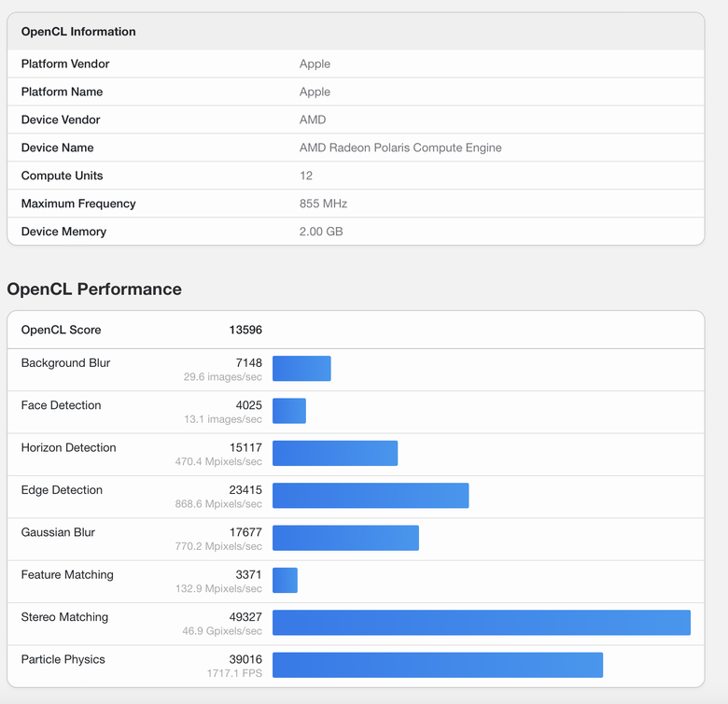Click the 'Platform Name' label
The width and height of the screenshot is (728, 704).
62,92
